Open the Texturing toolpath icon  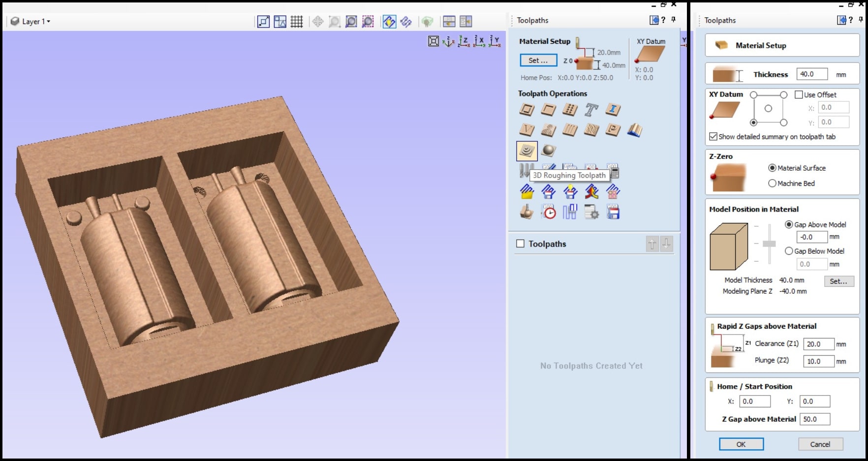[x=591, y=130]
